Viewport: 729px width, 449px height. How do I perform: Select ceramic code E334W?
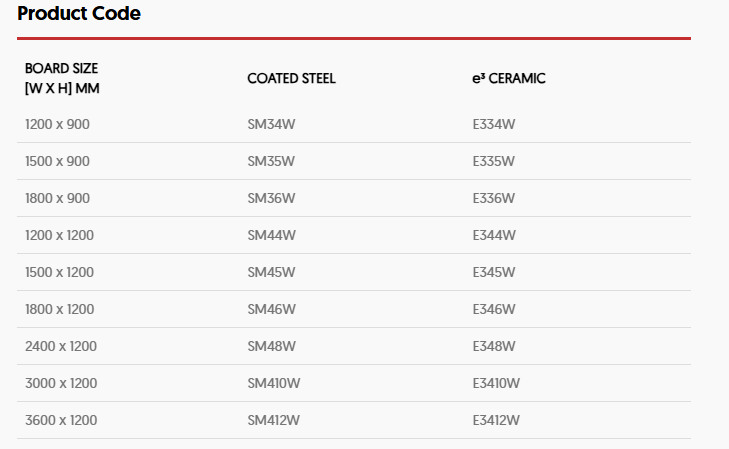(x=494, y=124)
